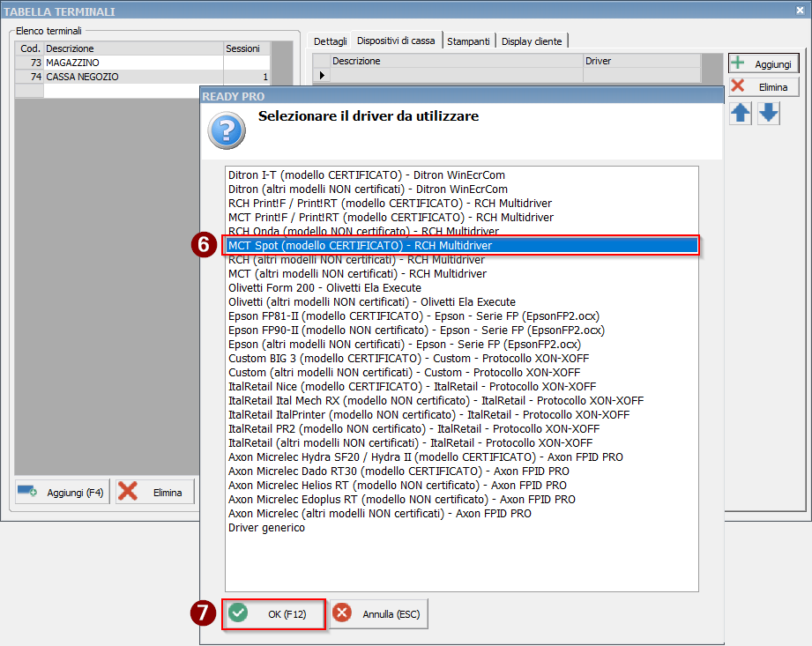Click the blue up arrow icon
This screenshot has width=812, height=646.
(x=741, y=114)
